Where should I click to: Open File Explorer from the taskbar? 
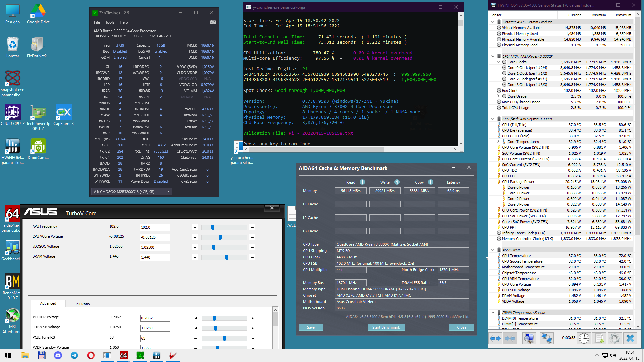[25, 355]
